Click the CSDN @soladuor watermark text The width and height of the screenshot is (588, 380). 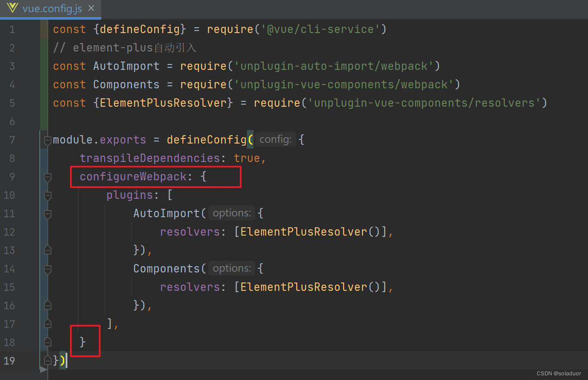558,373
